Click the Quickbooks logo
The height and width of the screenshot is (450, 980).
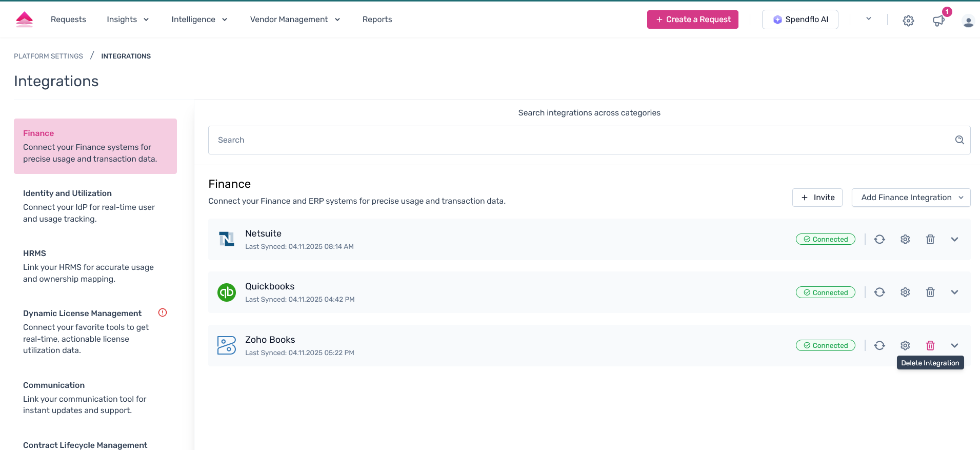227,292
